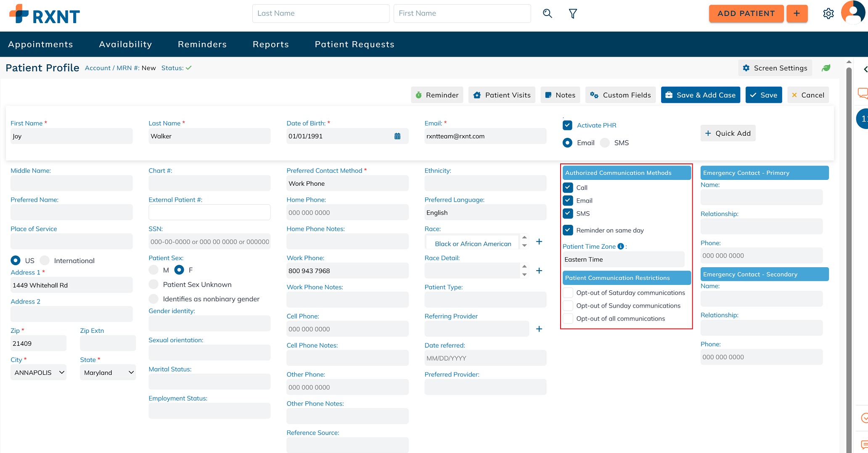Select Identifies as nonbinary gender option
This screenshot has width=868, height=453.
[x=153, y=299]
